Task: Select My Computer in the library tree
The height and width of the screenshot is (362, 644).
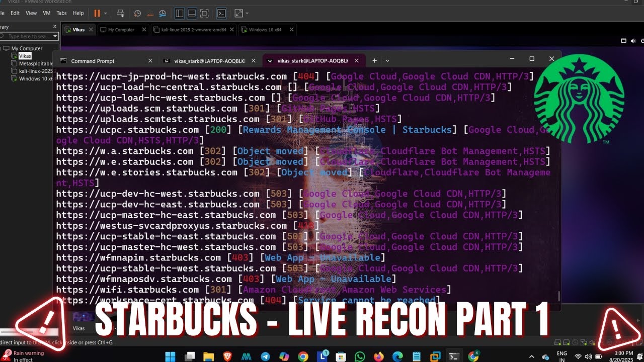Action: 26,48
